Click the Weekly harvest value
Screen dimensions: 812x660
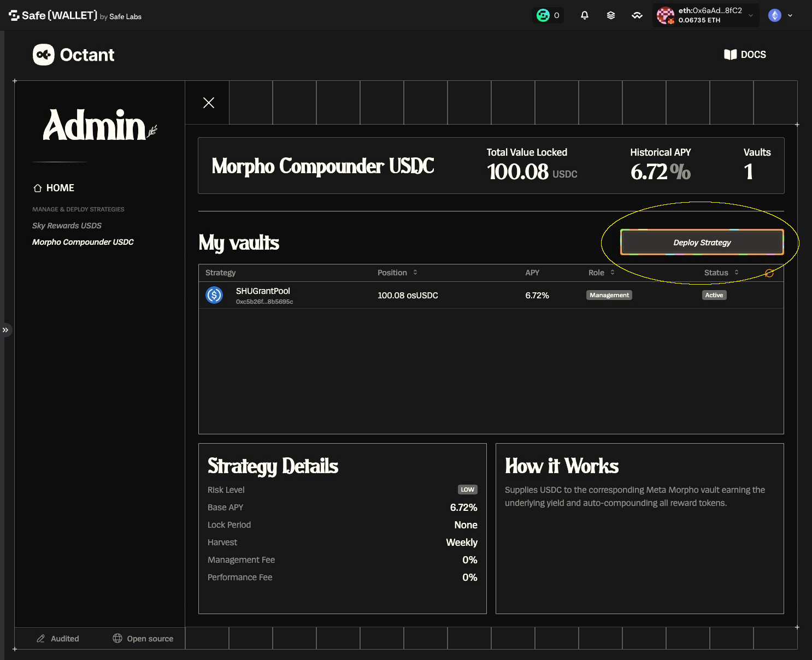coord(462,543)
